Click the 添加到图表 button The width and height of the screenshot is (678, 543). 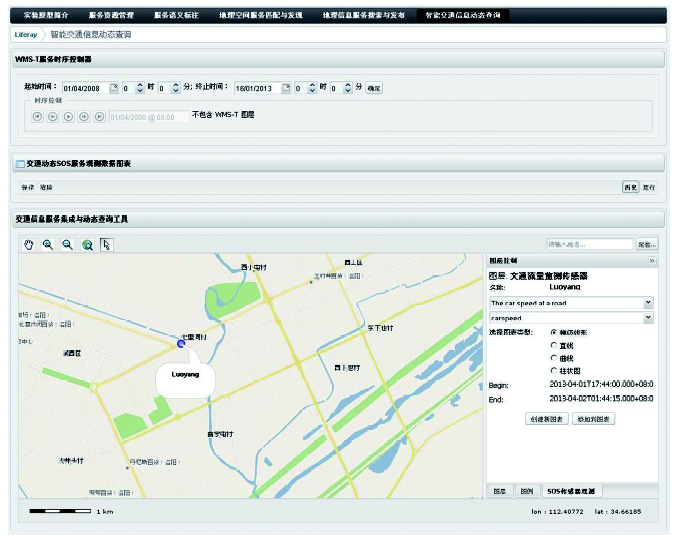coord(594,419)
